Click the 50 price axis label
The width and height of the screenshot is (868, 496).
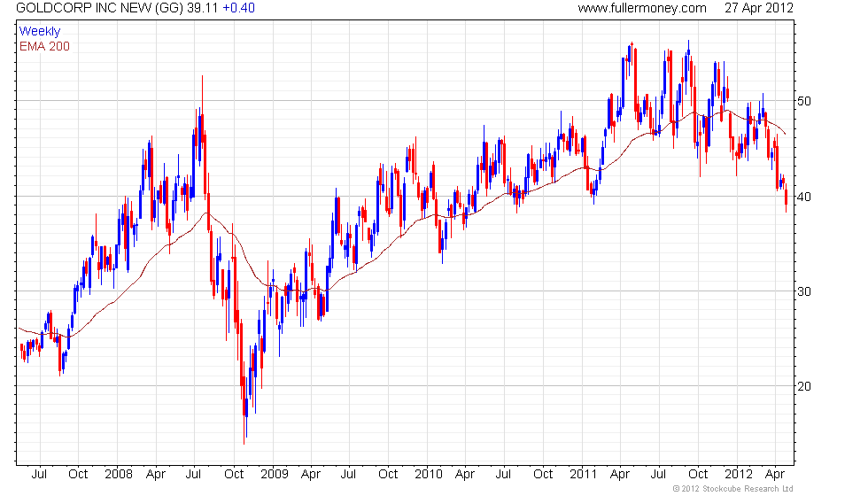(x=804, y=101)
